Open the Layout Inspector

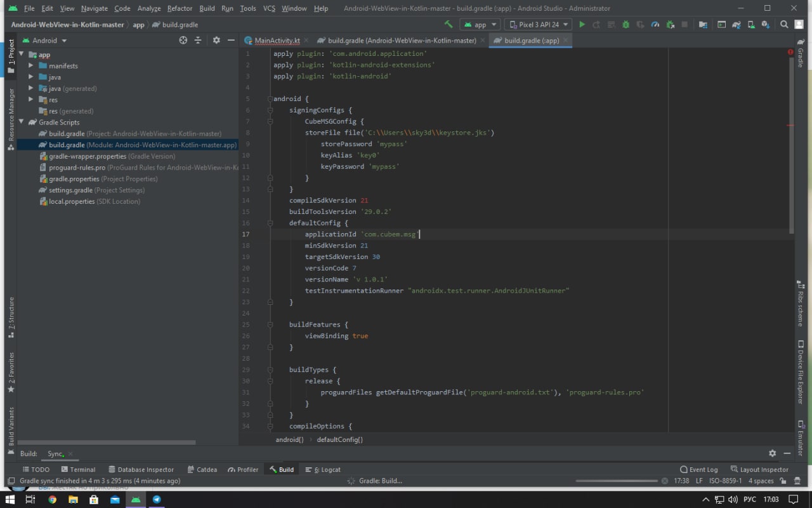759,469
